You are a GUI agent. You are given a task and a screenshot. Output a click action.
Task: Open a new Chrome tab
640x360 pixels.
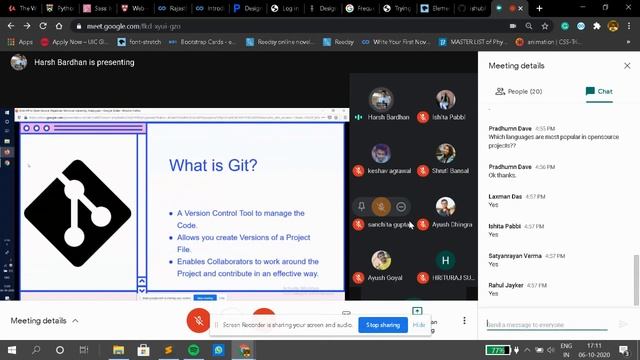[x=539, y=8]
